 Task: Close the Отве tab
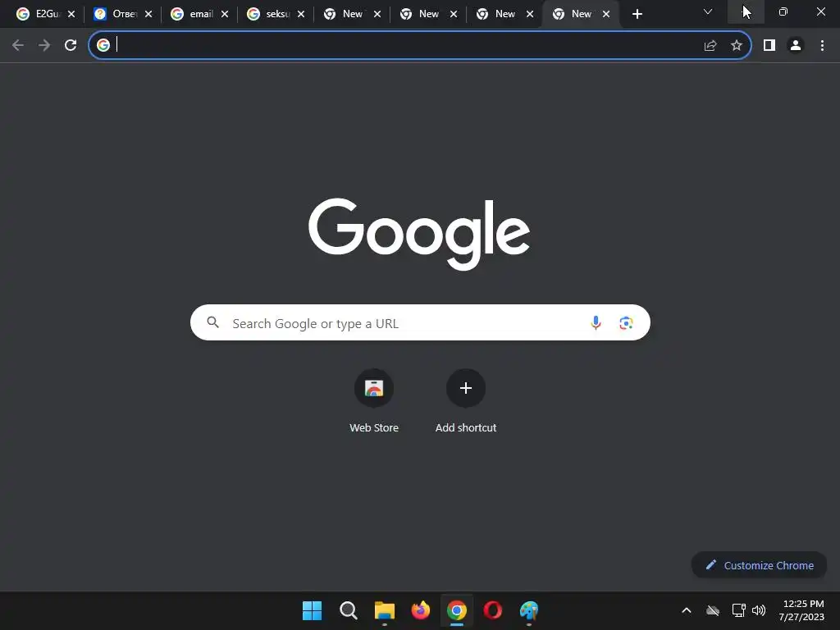click(x=148, y=14)
